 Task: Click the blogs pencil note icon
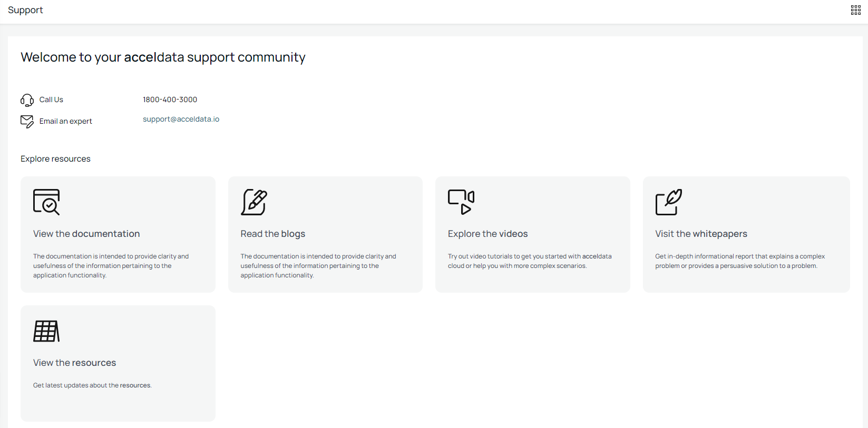[x=254, y=202]
